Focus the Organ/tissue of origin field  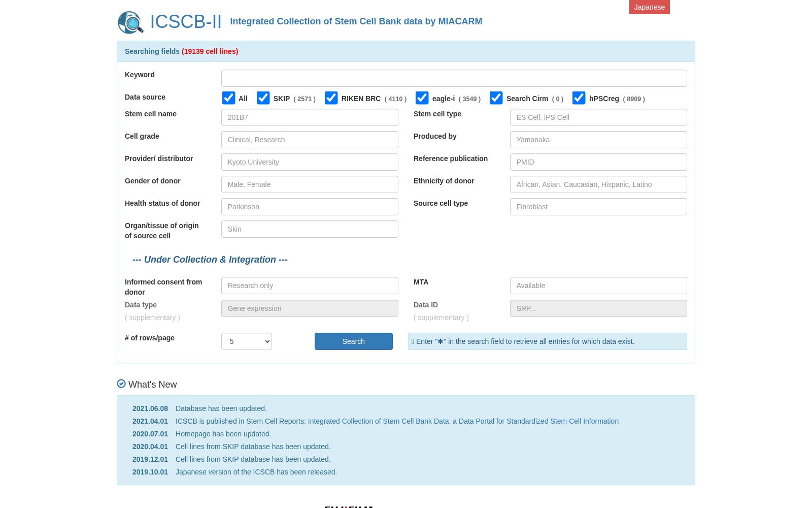click(310, 229)
